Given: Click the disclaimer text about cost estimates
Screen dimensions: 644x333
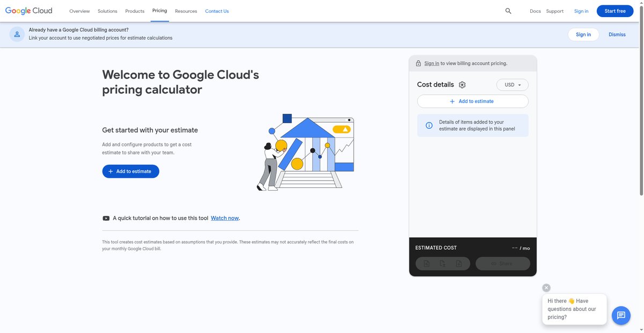Looking at the screenshot, I should tap(228, 245).
